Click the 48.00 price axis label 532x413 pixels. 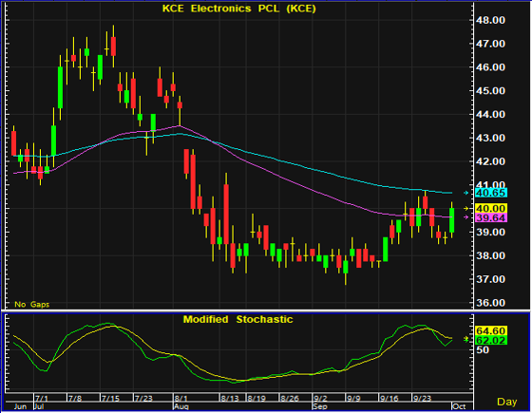coord(490,20)
